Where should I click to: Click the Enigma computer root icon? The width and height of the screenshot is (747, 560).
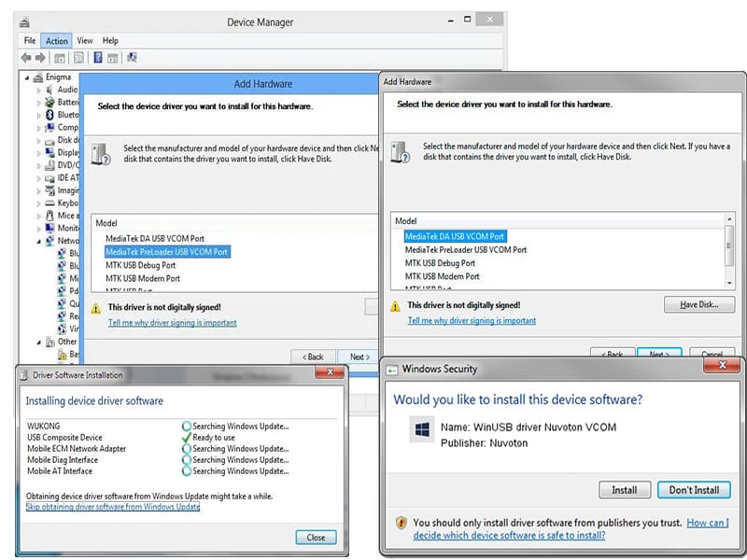(x=38, y=77)
